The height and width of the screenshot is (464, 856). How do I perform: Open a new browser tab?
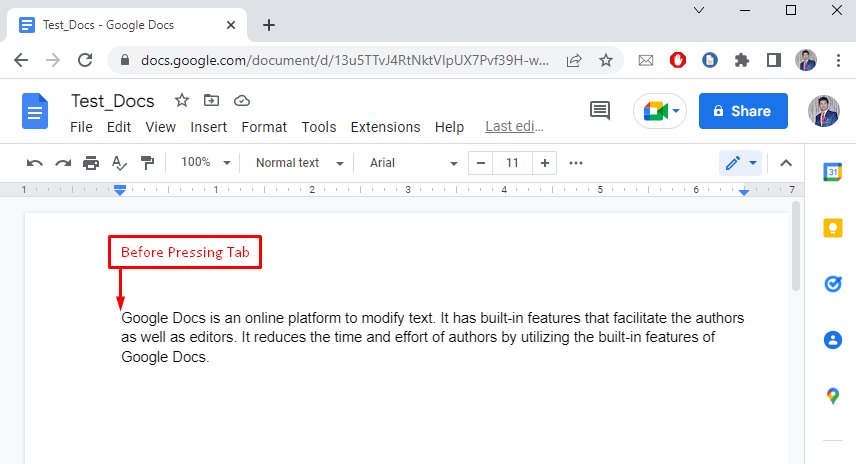click(269, 25)
